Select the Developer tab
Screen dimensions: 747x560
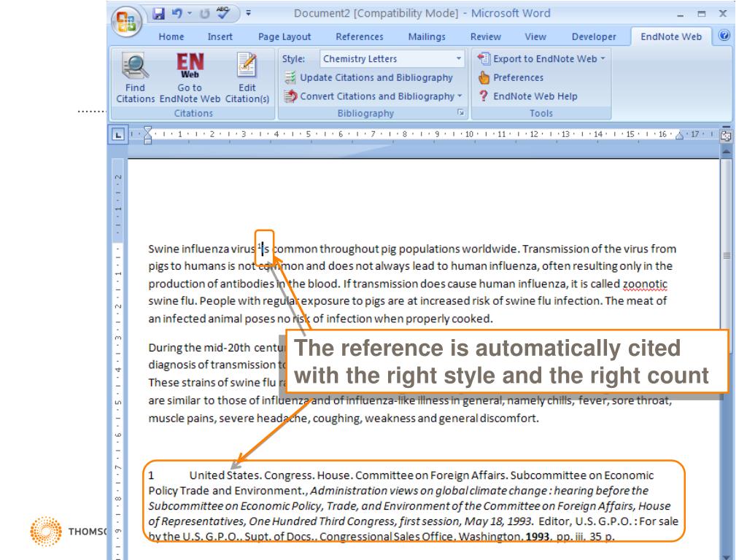(594, 36)
